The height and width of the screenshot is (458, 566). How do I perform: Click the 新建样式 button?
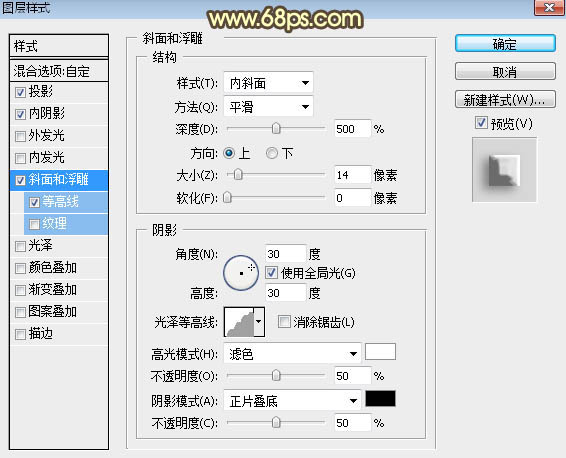coord(505,100)
